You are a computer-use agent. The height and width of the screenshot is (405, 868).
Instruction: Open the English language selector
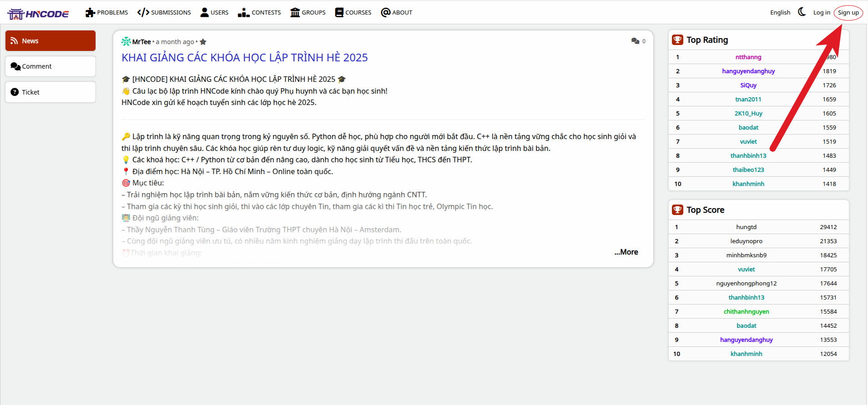(x=780, y=13)
